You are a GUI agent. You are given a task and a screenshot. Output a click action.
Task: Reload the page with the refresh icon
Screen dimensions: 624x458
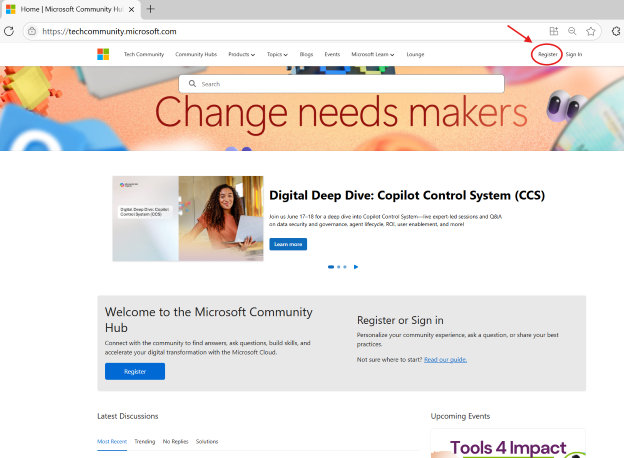pos(9,31)
